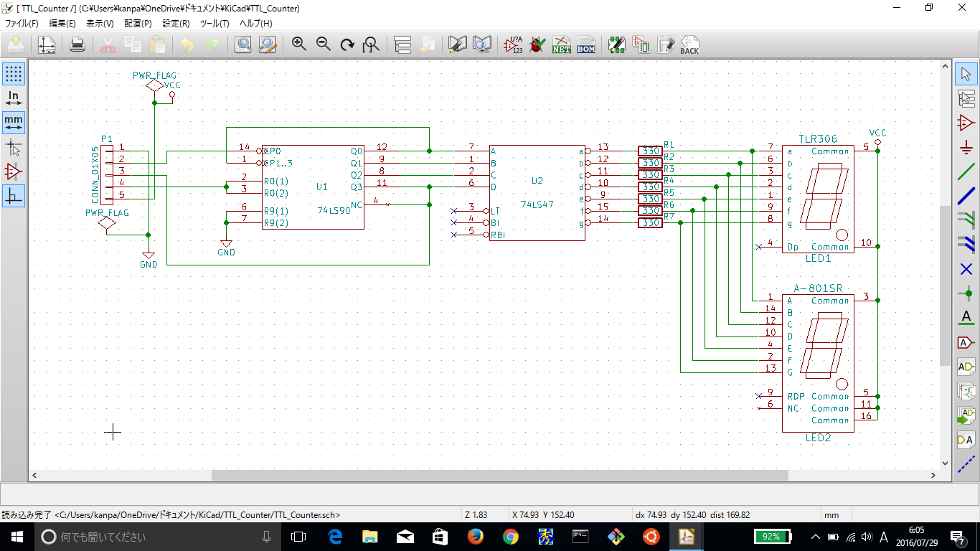Zoom to fit the schematic page
980x551 pixels.
coord(370,44)
